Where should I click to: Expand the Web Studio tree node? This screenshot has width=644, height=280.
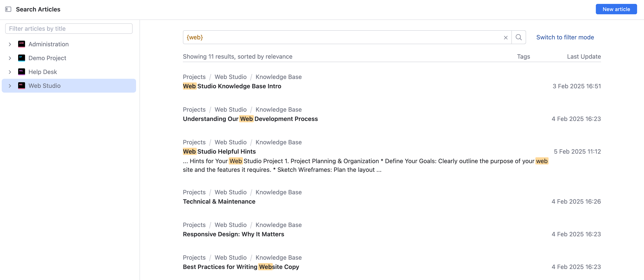pyautogui.click(x=10, y=86)
